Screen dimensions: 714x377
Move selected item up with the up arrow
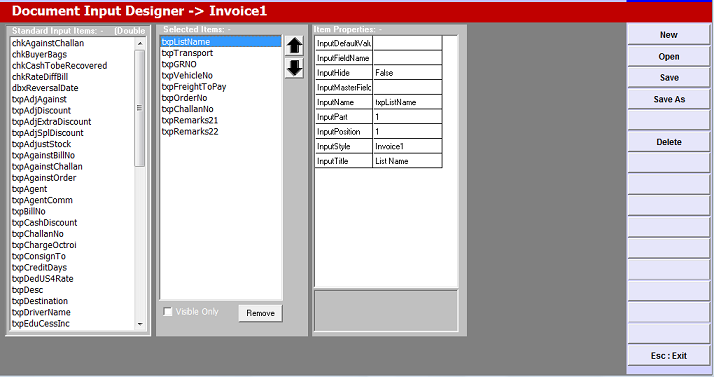coord(294,46)
